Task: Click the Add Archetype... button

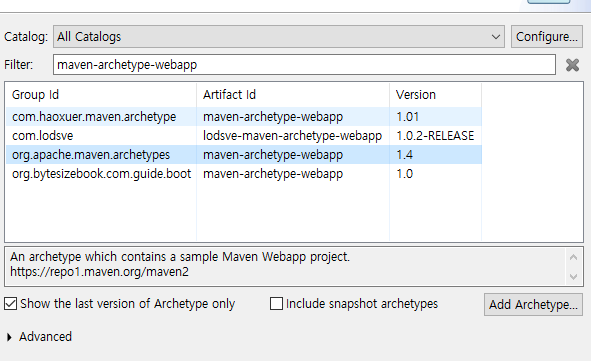Action: click(x=533, y=304)
